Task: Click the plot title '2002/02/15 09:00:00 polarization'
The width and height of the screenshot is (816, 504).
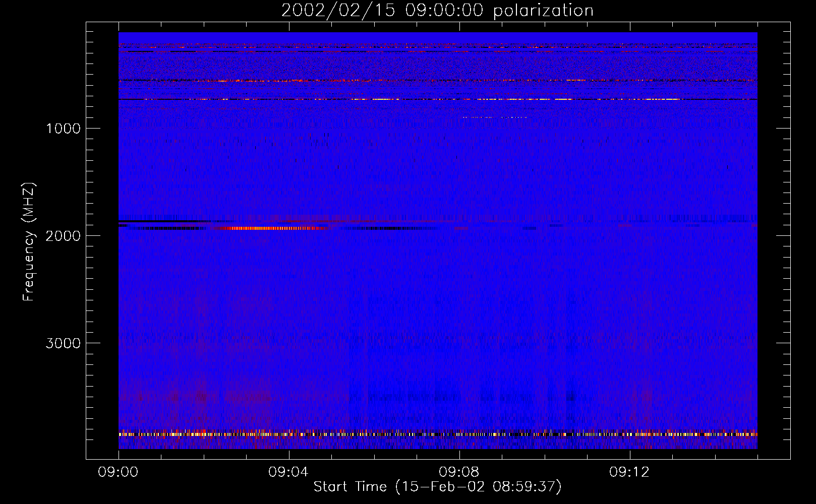Action: 437,11
